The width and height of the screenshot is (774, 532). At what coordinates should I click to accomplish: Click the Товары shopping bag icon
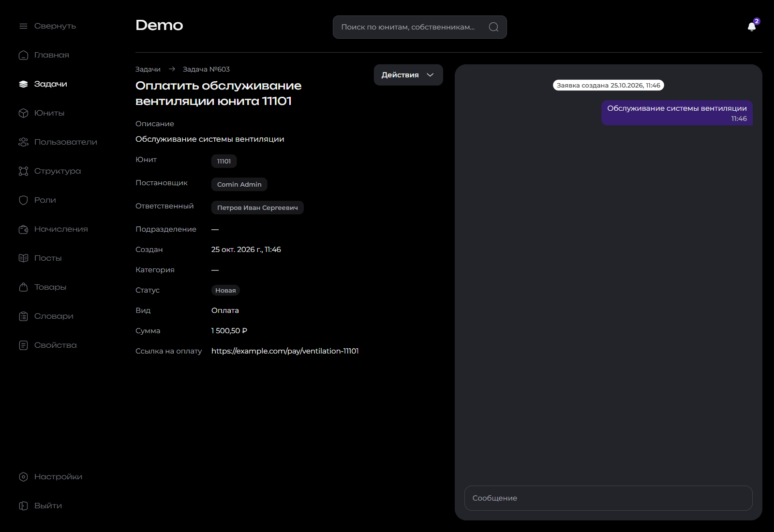[23, 287]
